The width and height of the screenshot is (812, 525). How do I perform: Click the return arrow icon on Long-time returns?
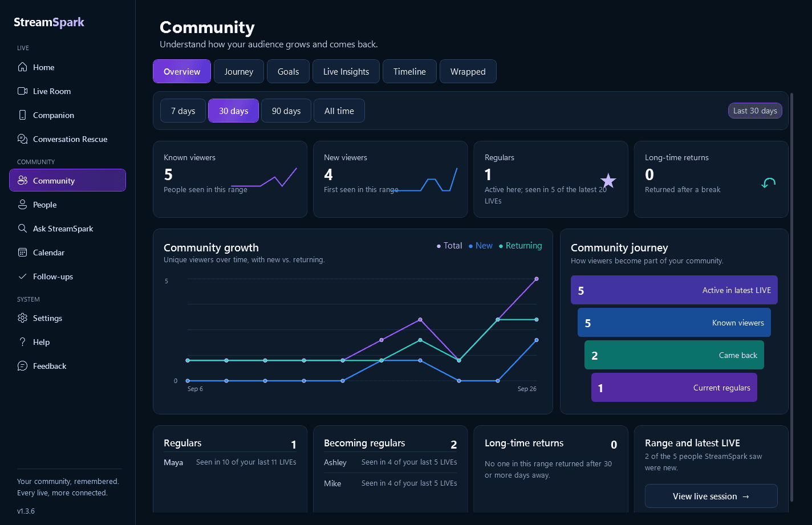pyautogui.click(x=769, y=183)
